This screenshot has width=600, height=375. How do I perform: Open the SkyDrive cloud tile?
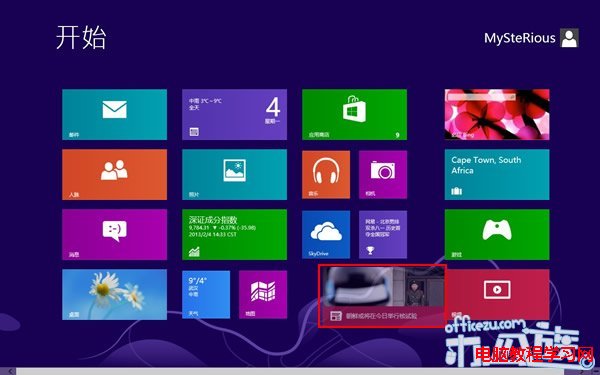click(x=326, y=235)
